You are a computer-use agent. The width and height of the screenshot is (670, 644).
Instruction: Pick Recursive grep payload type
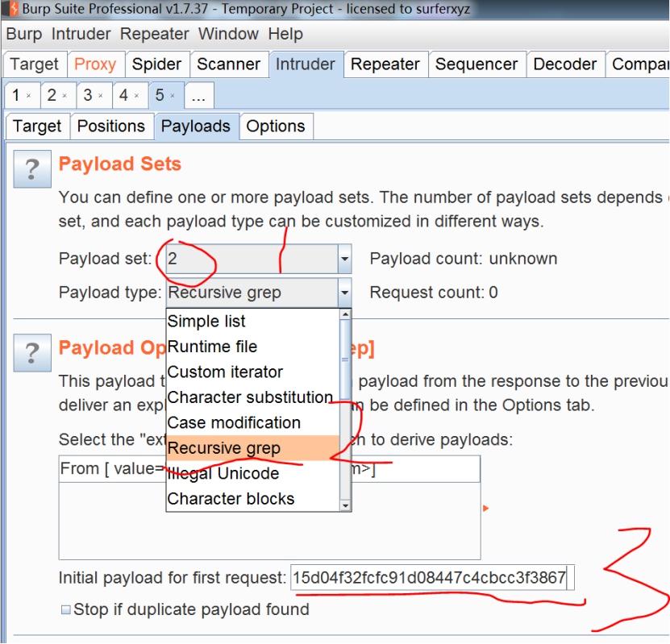click(x=253, y=448)
